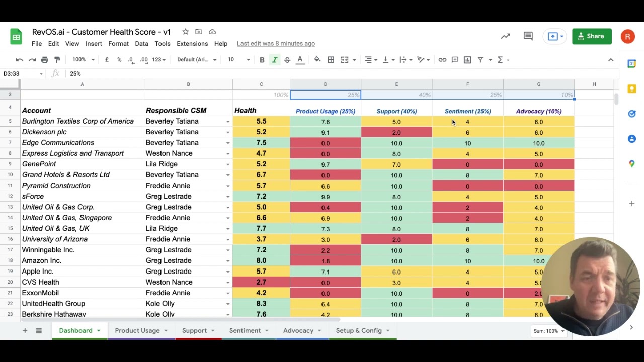Open Google Maps side panel icon

pos(632,164)
